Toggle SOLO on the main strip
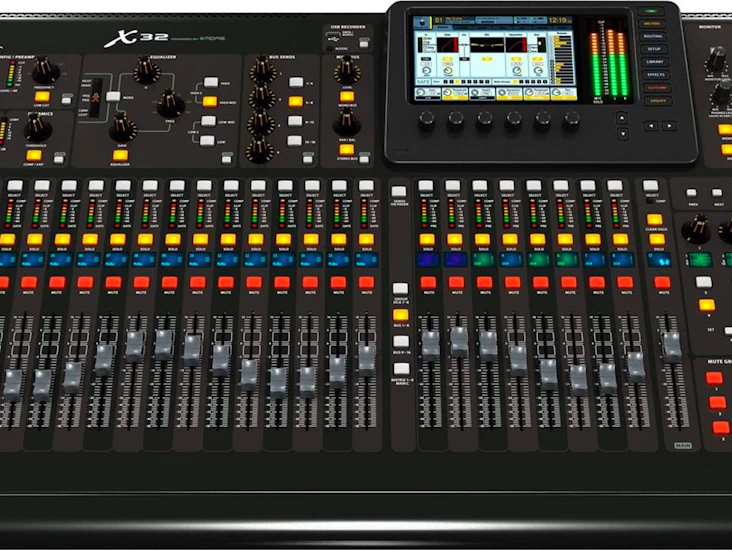This screenshot has width=732, height=550. (657, 240)
